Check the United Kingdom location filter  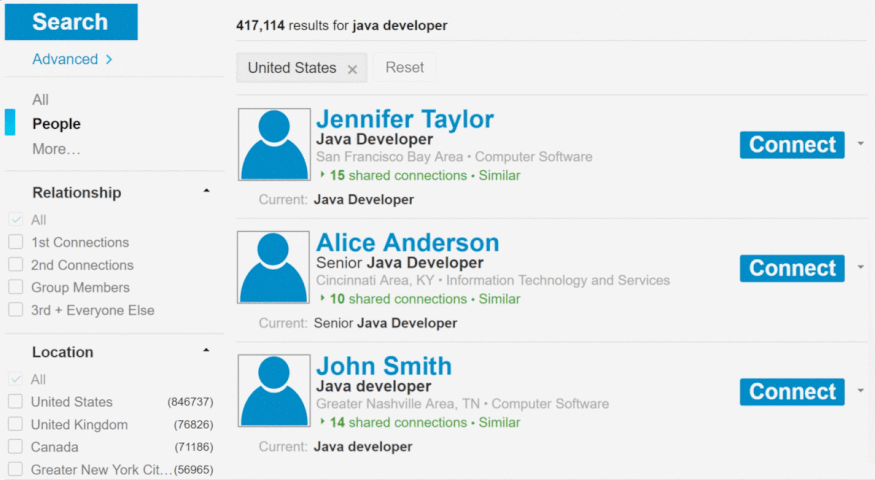16,424
